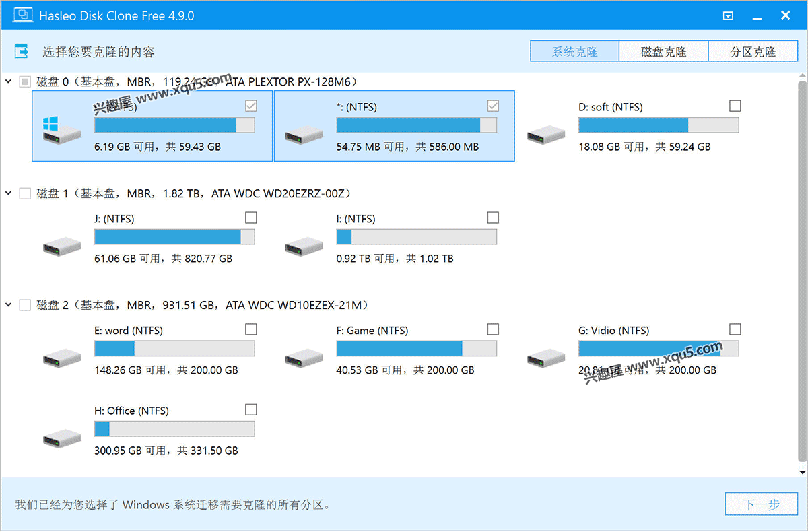Viewport: 808px width, 532px height.
Task: Click the 'H: Office (NTFS)' label
Action: pos(132,411)
